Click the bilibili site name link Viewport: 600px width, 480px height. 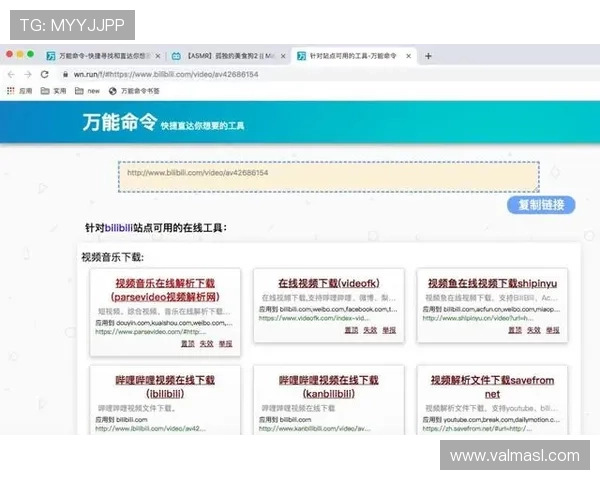pos(119,228)
